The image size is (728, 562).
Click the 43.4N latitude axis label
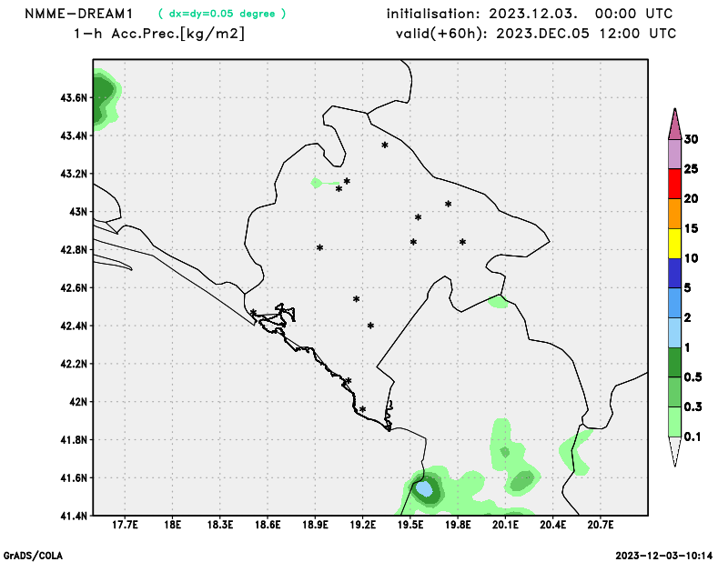click(x=74, y=136)
